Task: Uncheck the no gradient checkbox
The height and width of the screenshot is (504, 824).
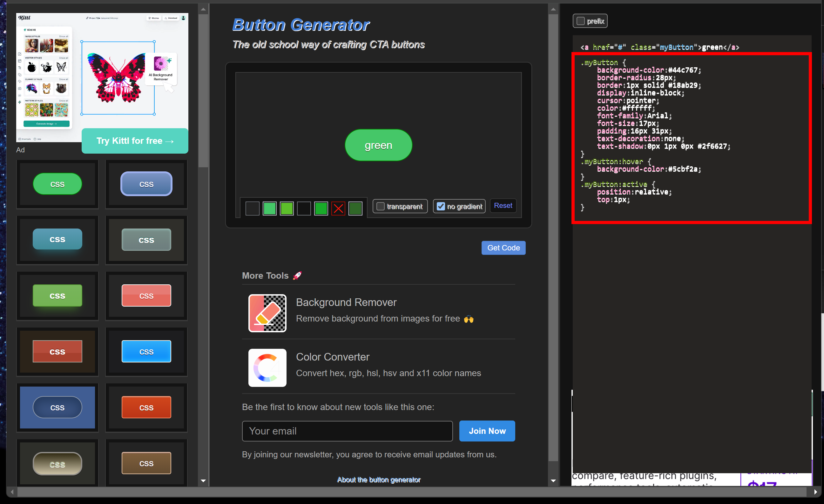Action: (x=441, y=206)
